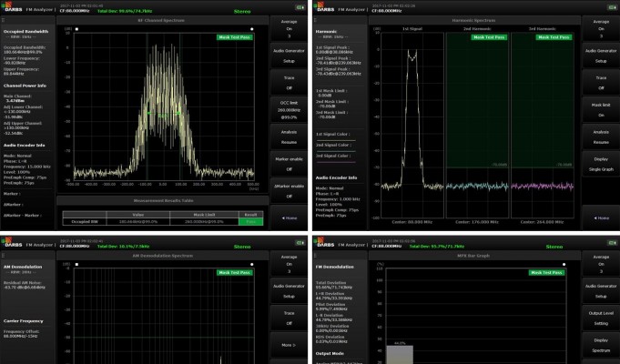Click the 1st Signal Color line swatch
Image resolution: width=620 pixels, height=364 pixels.
pyautogui.click(x=336, y=140)
